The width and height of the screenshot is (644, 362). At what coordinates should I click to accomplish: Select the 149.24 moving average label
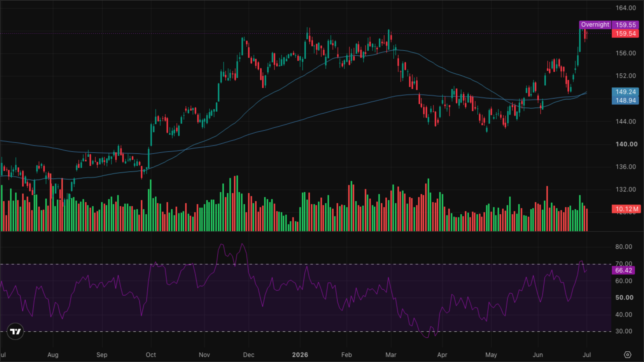point(625,92)
